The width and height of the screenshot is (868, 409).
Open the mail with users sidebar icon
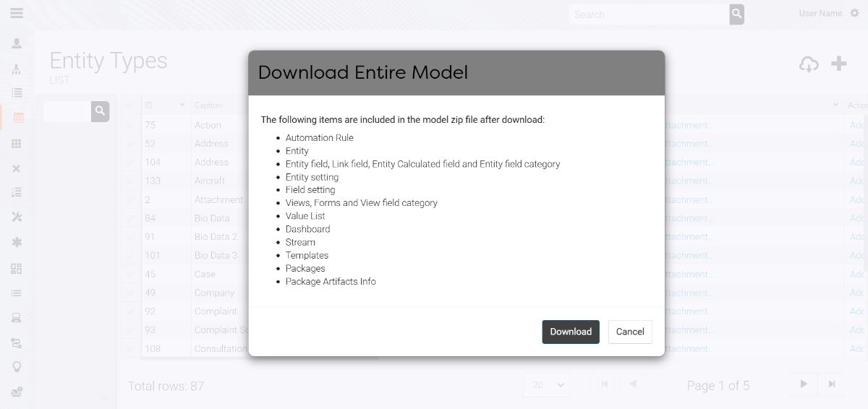click(17, 392)
